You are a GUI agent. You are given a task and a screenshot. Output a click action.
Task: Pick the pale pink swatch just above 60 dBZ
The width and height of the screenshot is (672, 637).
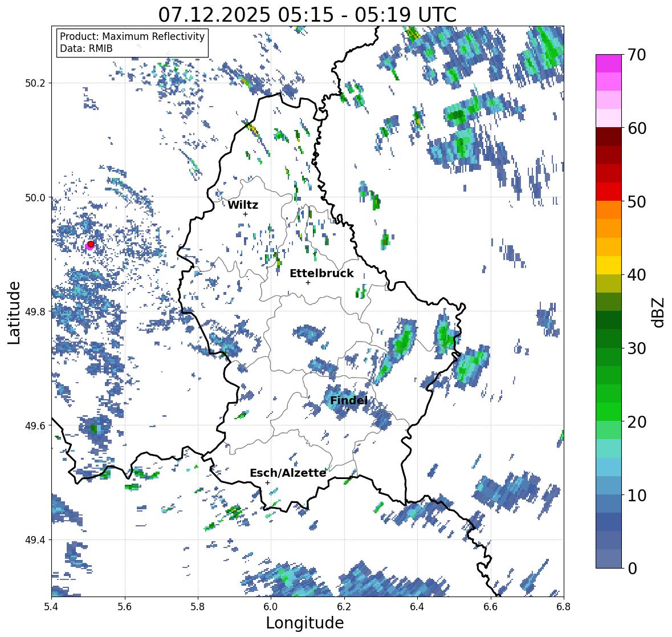coord(609,118)
